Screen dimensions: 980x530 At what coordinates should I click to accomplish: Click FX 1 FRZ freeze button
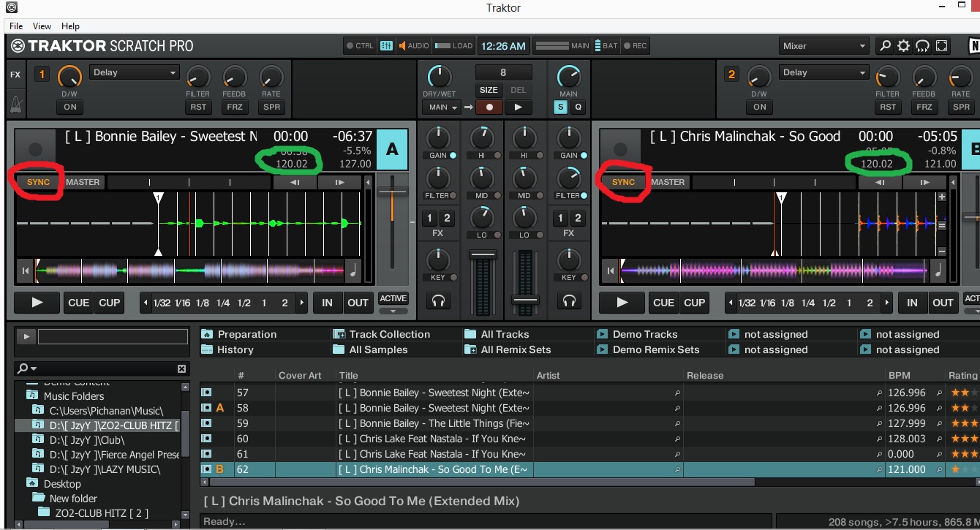tap(235, 107)
